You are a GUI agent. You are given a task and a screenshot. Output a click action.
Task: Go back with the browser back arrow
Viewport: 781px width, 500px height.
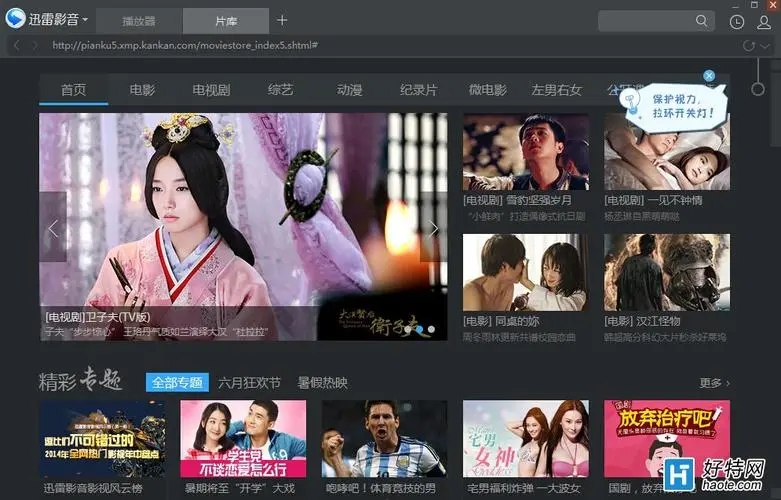point(17,46)
